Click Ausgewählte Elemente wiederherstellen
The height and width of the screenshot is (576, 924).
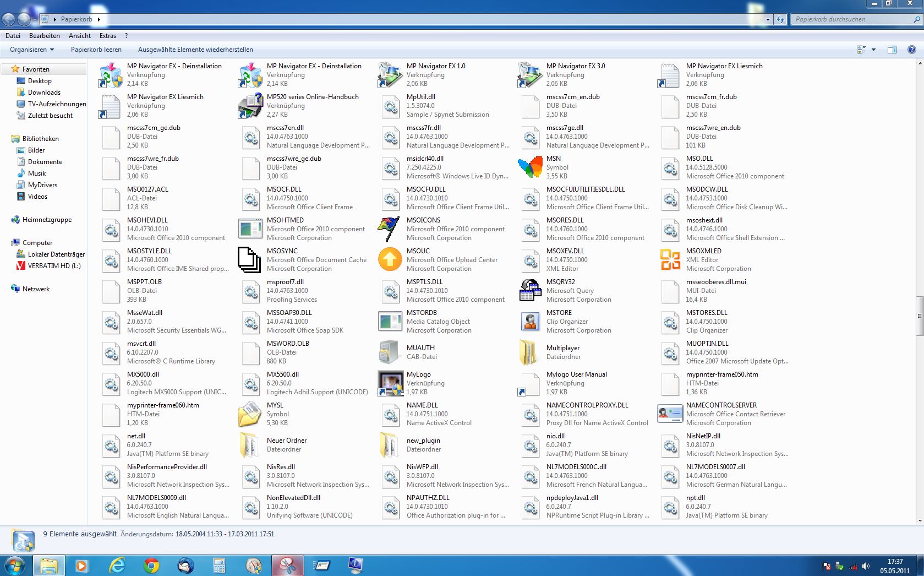coord(195,50)
